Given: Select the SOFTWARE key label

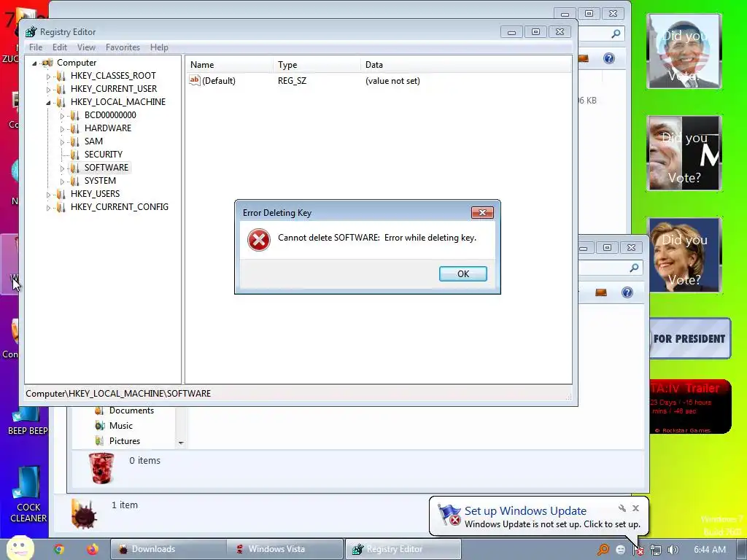Looking at the screenshot, I should point(107,168).
